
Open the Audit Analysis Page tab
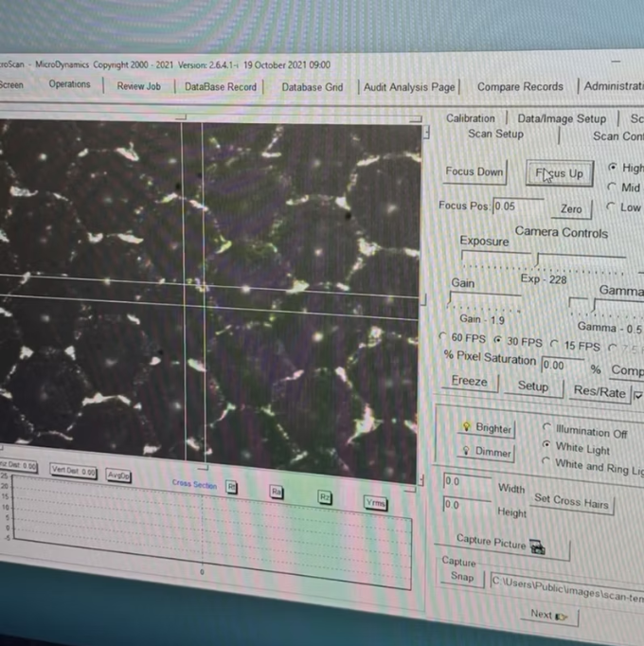pyautogui.click(x=409, y=87)
